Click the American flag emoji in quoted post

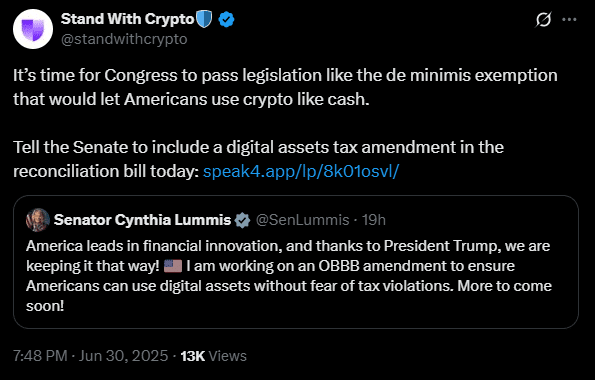coord(173,266)
